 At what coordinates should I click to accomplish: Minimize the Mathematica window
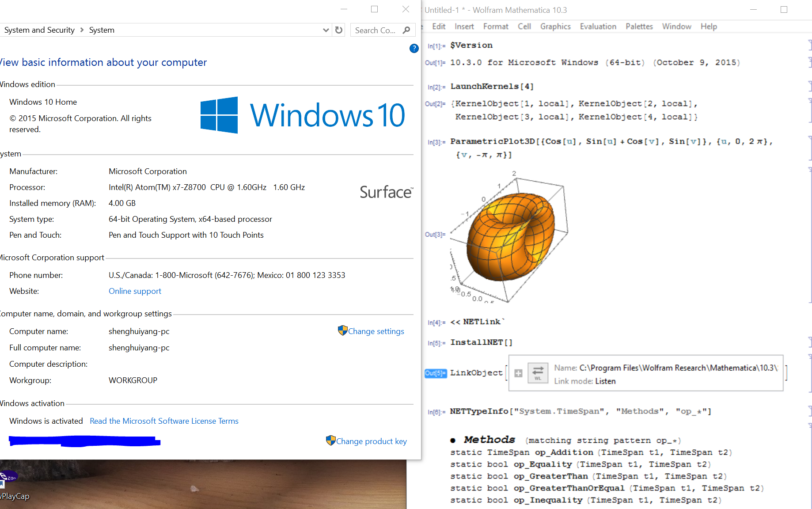click(754, 9)
